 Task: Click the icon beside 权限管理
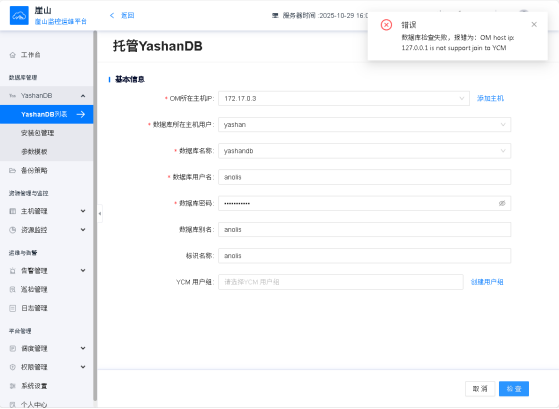12,367
